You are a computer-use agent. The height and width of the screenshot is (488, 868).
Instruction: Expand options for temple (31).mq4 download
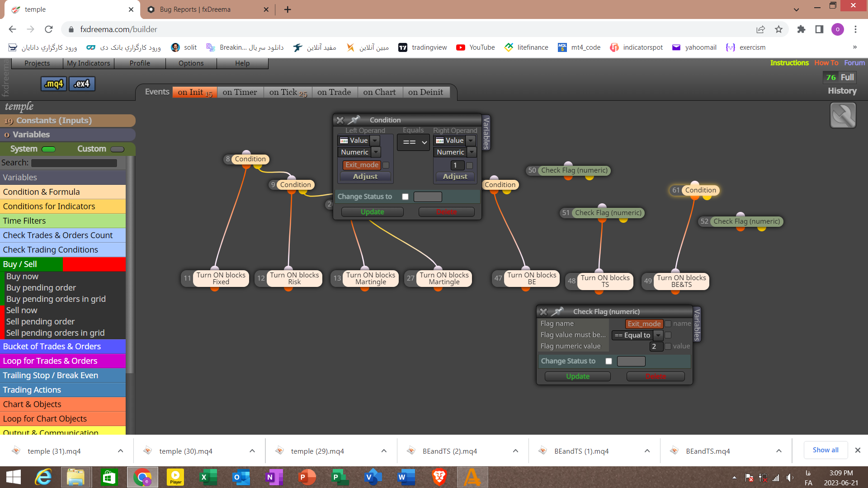(x=120, y=451)
